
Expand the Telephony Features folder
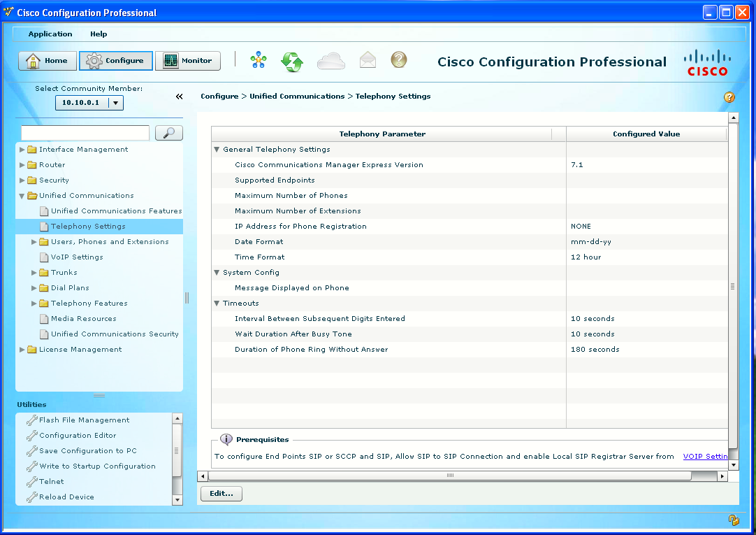click(x=34, y=304)
